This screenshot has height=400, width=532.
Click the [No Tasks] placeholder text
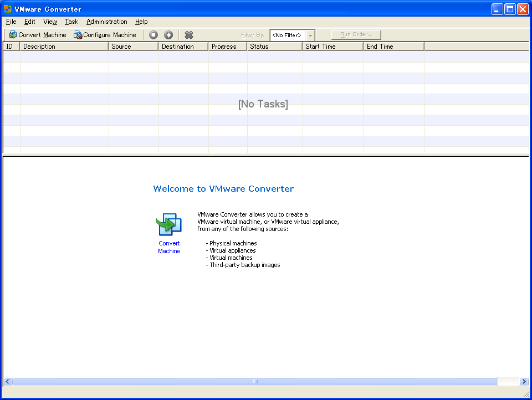(263, 104)
